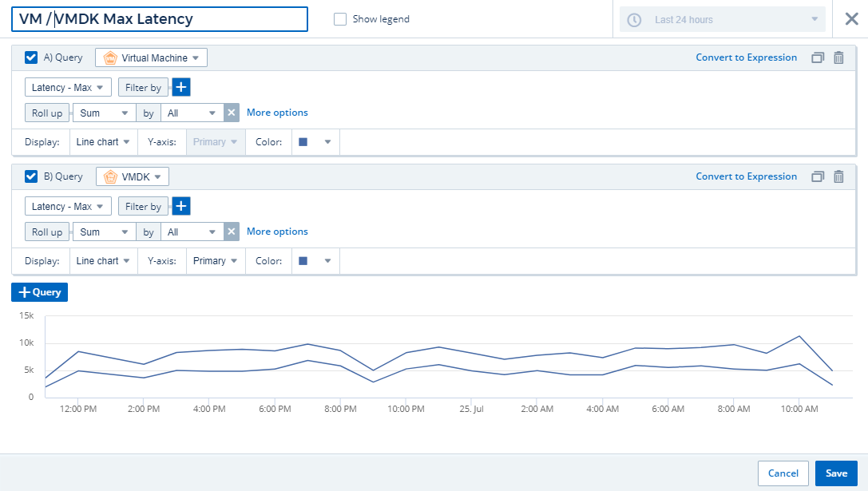Add a filter with plus icon in Query B
Viewport: 868px width, 491px height.
click(x=181, y=207)
